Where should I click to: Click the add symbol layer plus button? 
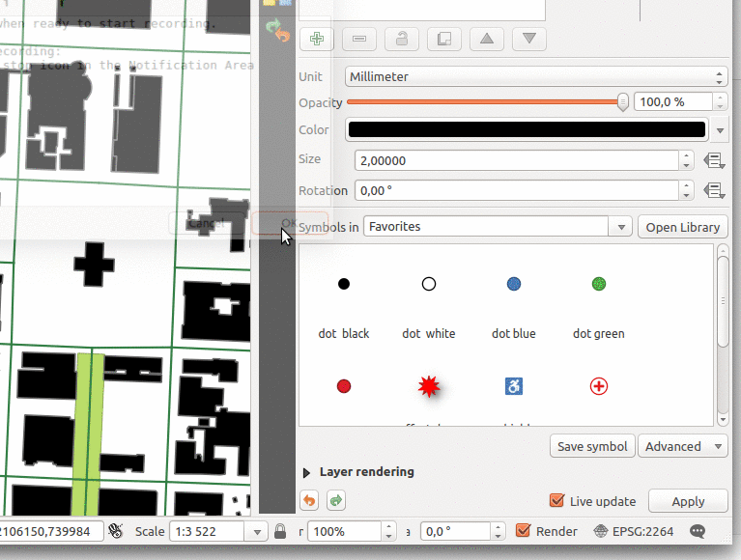pos(317,39)
